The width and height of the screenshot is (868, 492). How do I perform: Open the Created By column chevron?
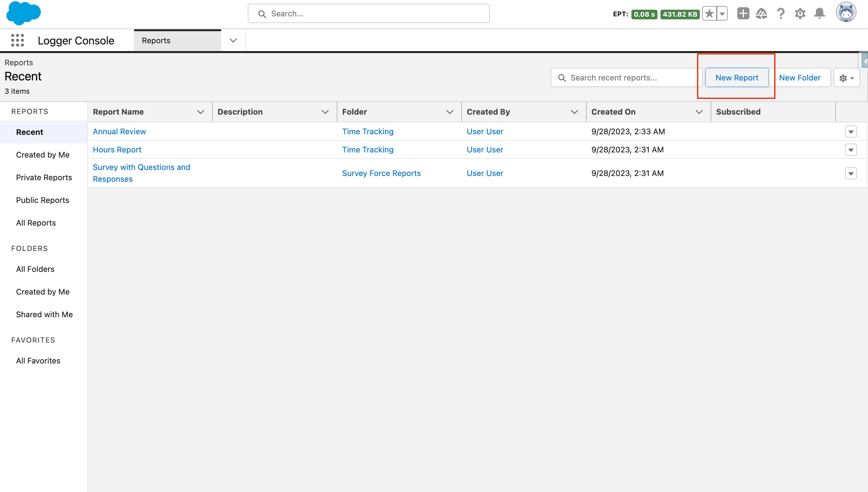click(x=575, y=112)
